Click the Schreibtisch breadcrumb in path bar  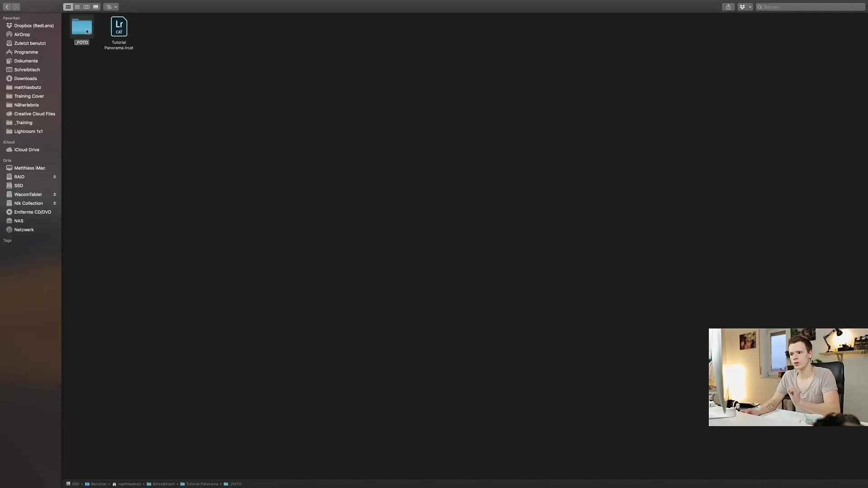(163, 484)
